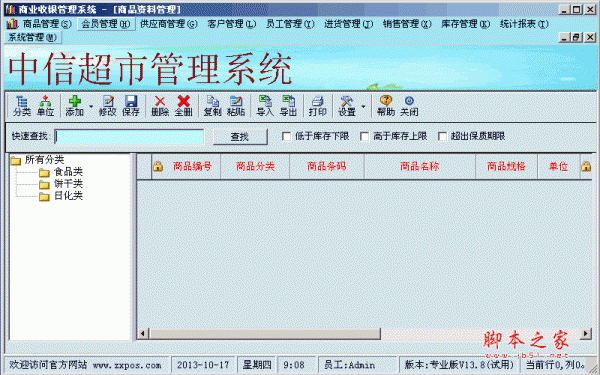Open the dropdown arrow next to 设置
600x375 pixels.
click(x=364, y=106)
